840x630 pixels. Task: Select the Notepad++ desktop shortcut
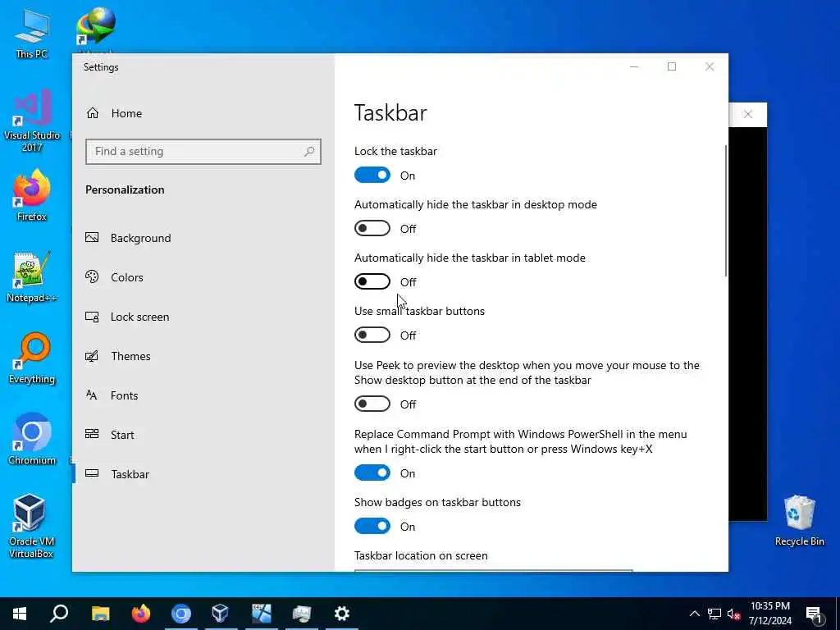[32, 277]
